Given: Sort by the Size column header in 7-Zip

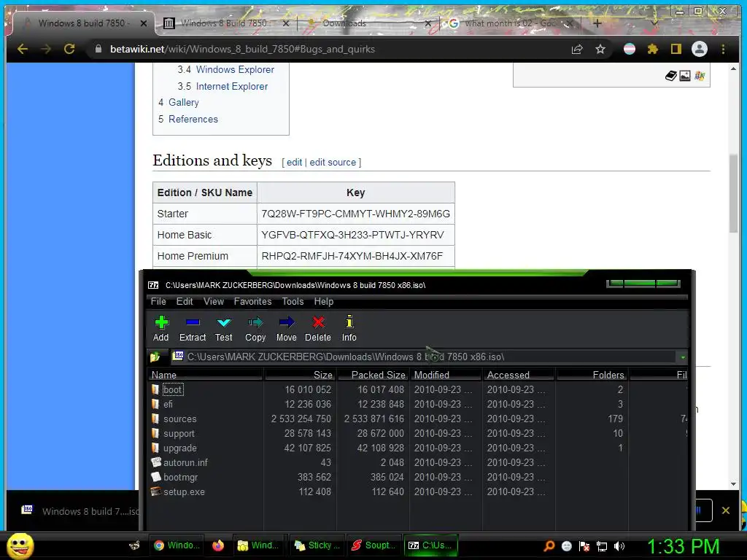Looking at the screenshot, I should [300, 375].
